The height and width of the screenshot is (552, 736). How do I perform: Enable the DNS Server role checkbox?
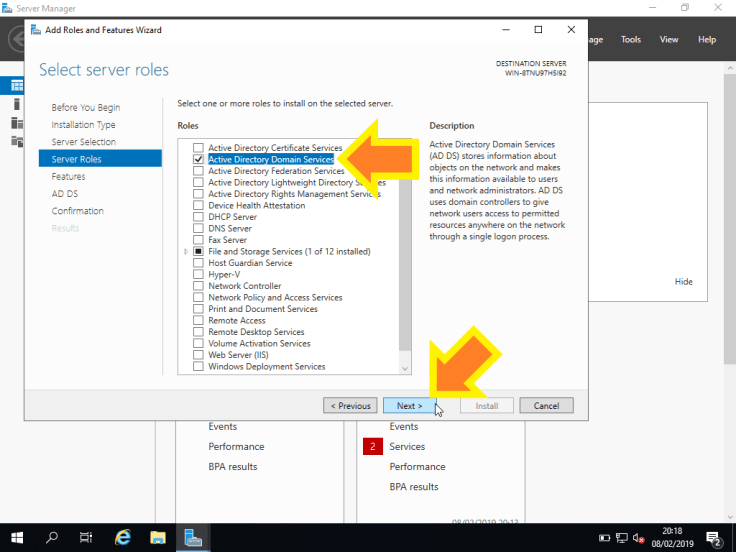(198, 229)
